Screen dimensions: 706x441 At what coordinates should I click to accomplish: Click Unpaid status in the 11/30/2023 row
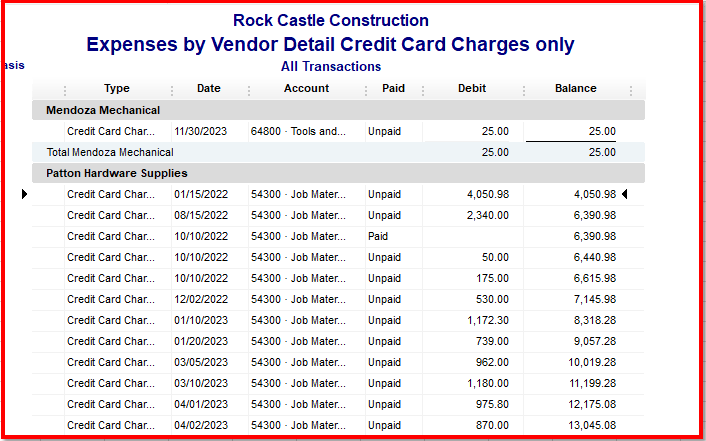point(384,132)
